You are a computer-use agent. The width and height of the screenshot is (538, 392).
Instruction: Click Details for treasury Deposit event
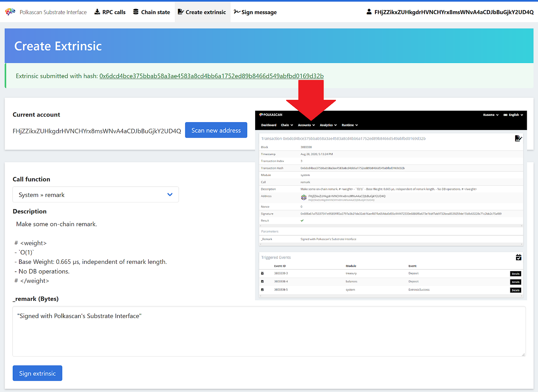click(516, 274)
